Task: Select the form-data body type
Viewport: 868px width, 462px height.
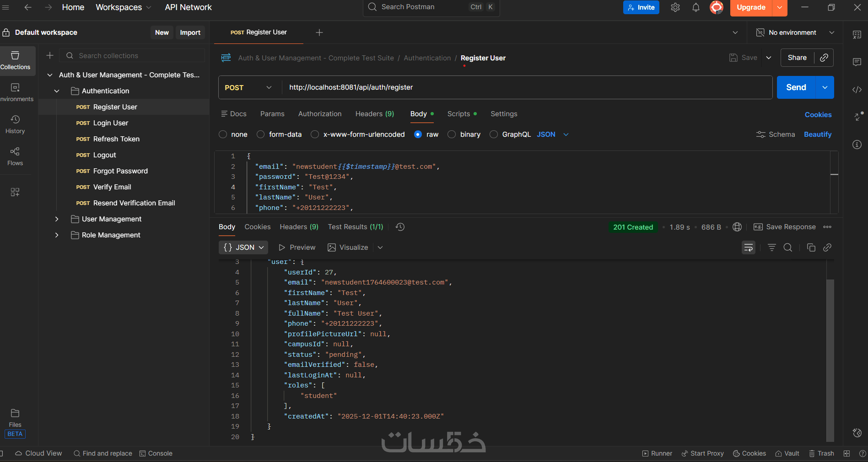Action: [x=261, y=134]
